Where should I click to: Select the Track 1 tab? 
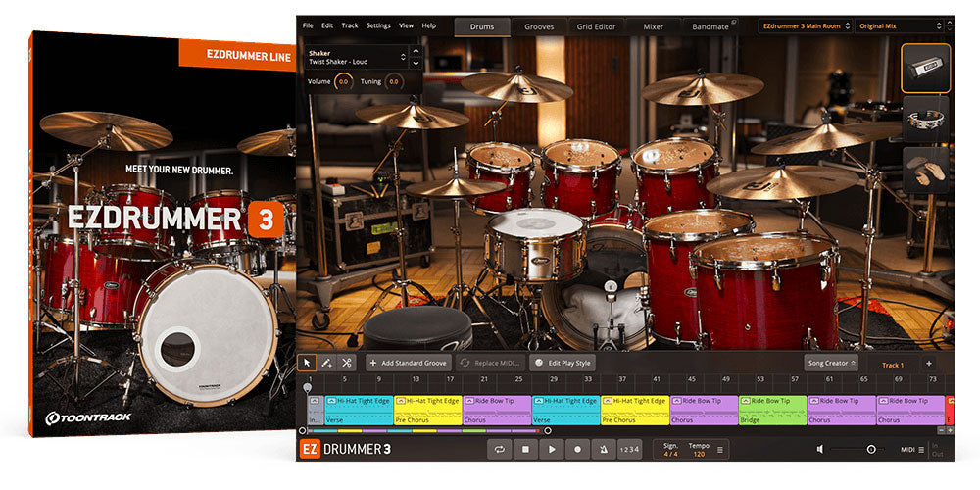click(x=893, y=365)
